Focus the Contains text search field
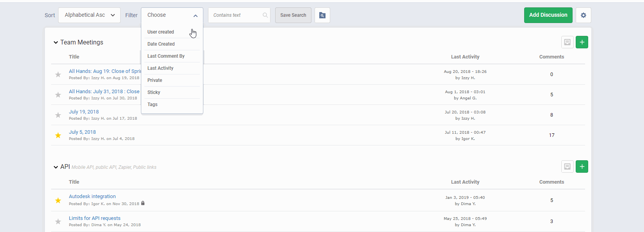644x232 pixels. point(239,15)
